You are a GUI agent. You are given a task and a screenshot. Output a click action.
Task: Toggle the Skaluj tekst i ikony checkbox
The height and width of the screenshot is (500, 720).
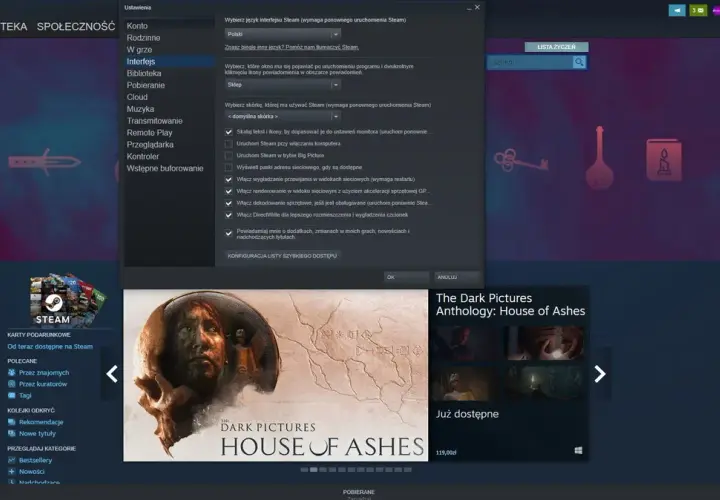tap(229, 132)
